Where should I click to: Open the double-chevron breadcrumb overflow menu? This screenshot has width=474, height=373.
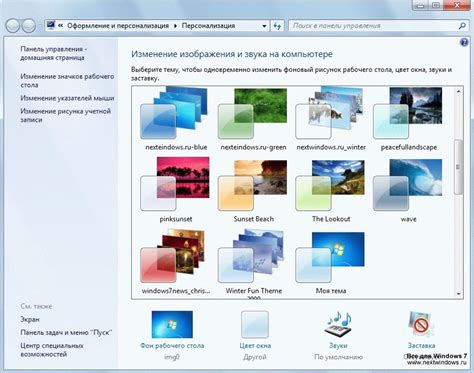(x=60, y=26)
